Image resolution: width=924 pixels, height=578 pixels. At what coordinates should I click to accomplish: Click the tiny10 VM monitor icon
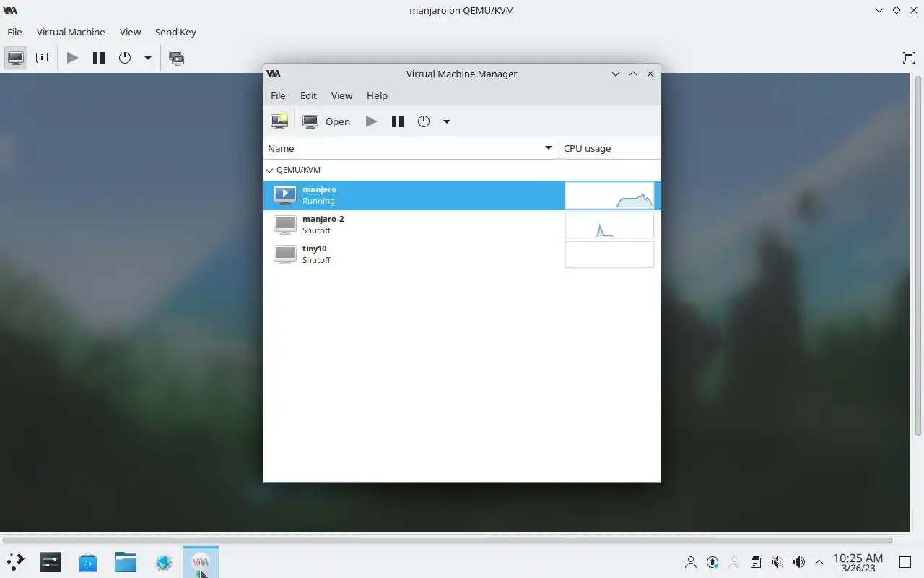[x=285, y=254]
